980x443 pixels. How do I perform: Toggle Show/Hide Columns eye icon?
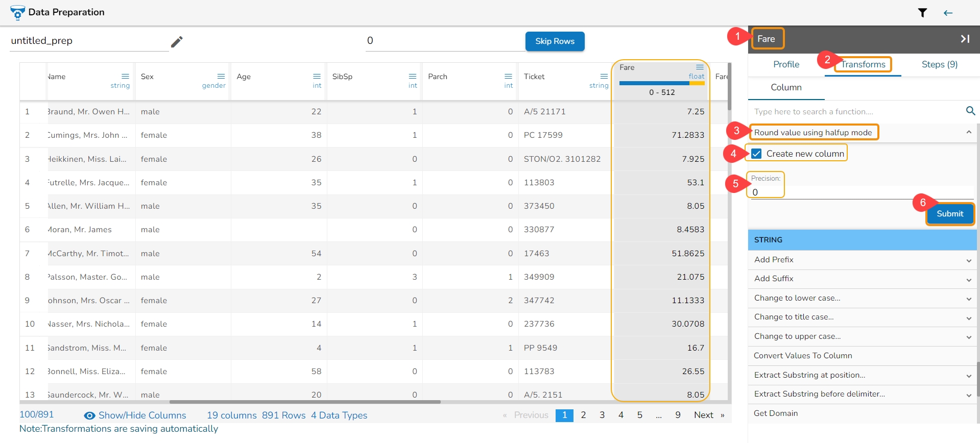(x=89, y=415)
